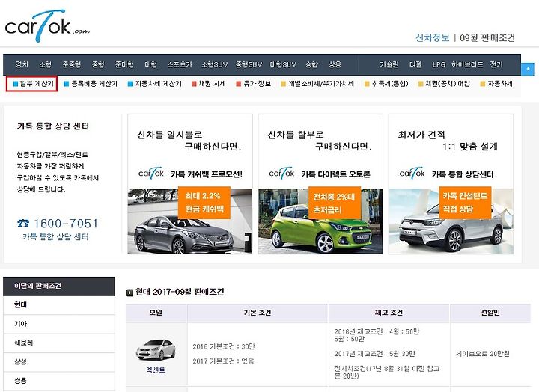This screenshot has width=539, height=392.
Task: Click 09월 판매조건 header link
Action: 487,38
